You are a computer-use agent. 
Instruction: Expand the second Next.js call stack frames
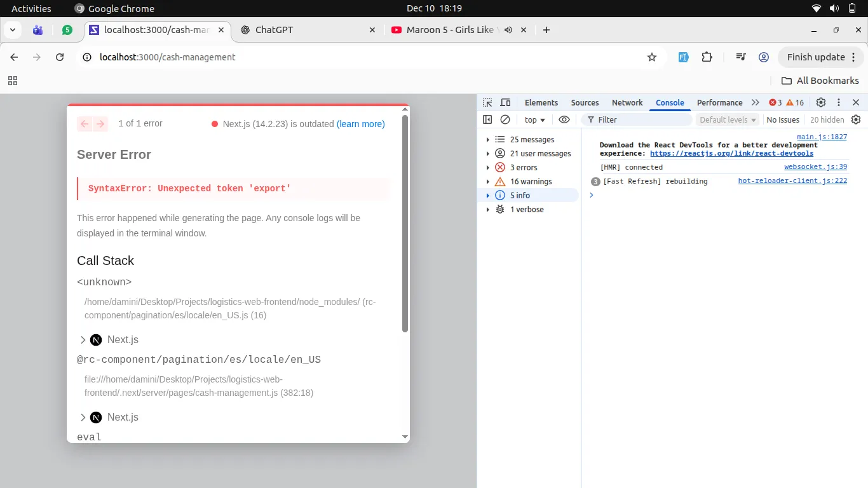[x=83, y=417]
